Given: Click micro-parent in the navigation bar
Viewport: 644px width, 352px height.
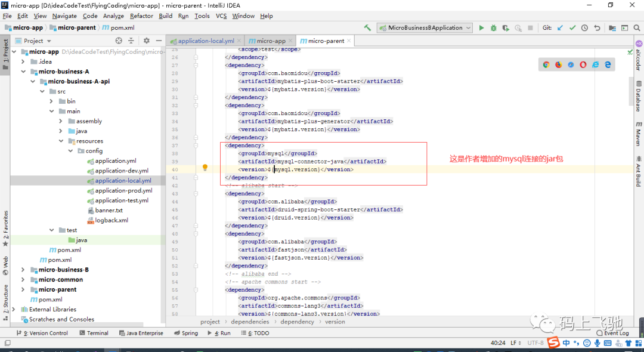Looking at the screenshot, I should [x=73, y=28].
